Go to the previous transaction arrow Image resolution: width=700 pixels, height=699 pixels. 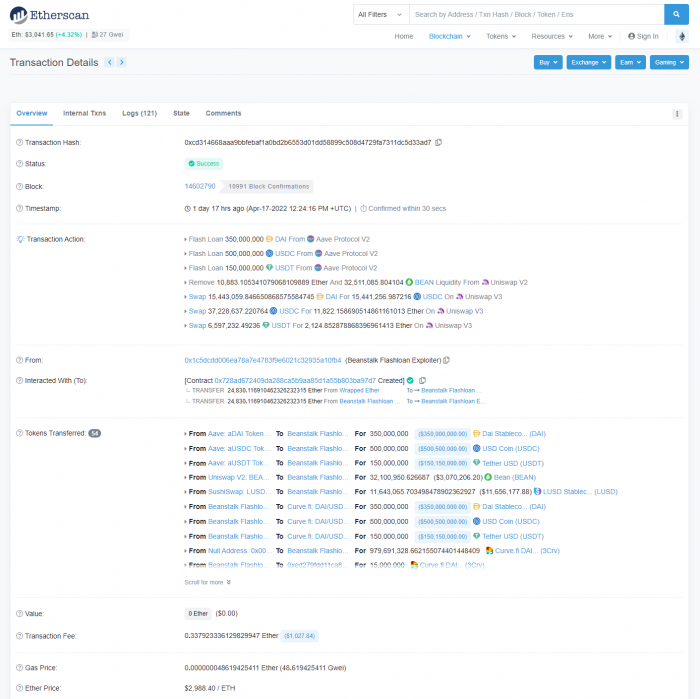[x=109, y=62]
